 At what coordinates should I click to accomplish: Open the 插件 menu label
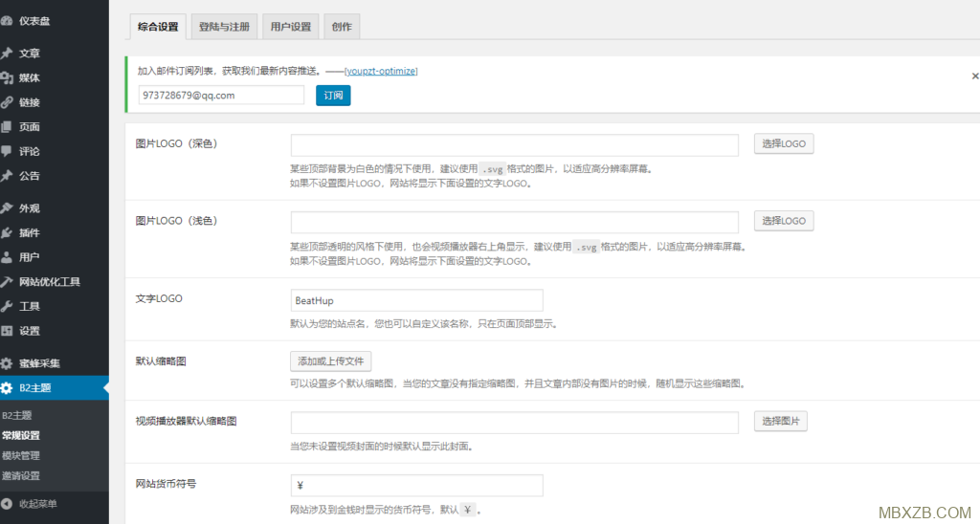pos(30,232)
